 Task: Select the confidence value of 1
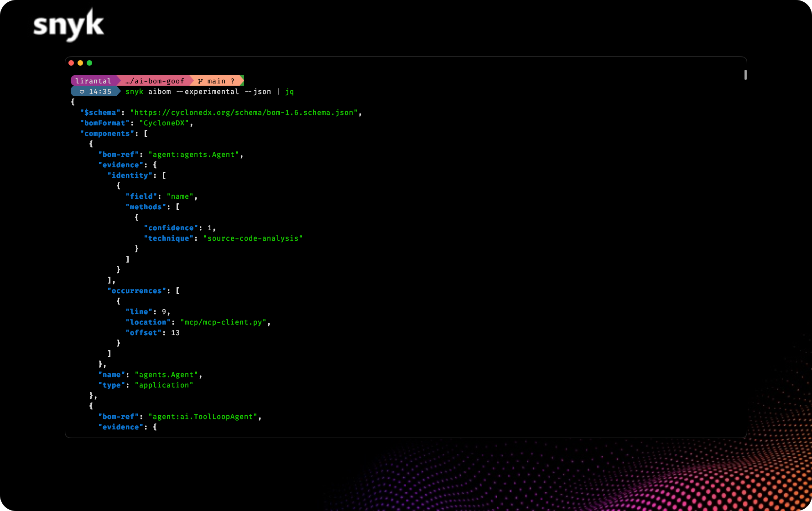[210, 227]
